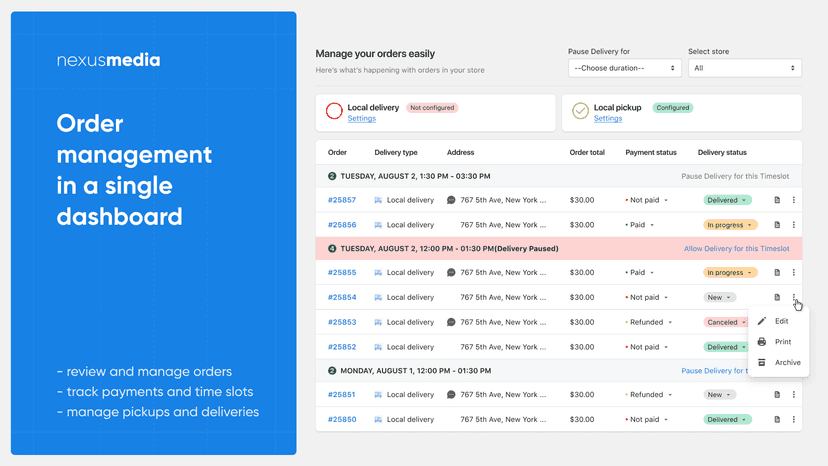This screenshot has height=466, width=828.
Task: Open more actions menu for order #25857
Action: (x=794, y=200)
